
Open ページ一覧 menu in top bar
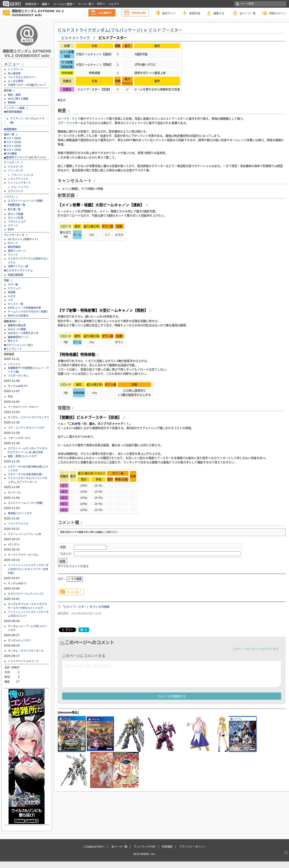point(86,4)
